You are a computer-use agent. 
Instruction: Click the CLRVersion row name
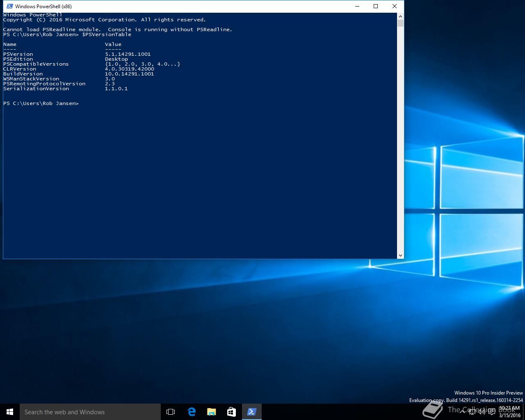[x=20, y=69]
